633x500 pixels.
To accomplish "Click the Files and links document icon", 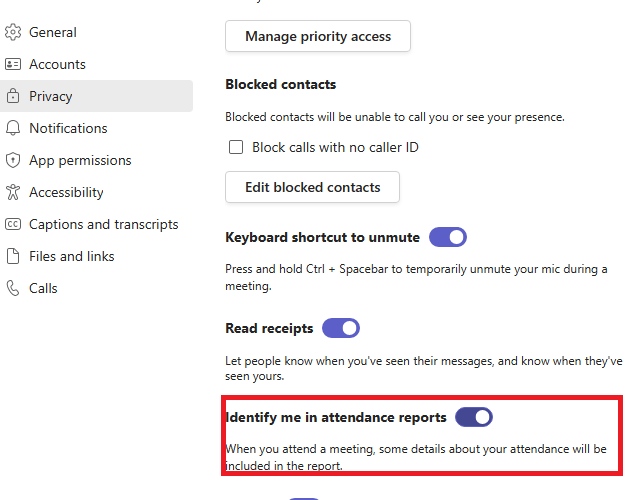I will click(x=13, y=256).
